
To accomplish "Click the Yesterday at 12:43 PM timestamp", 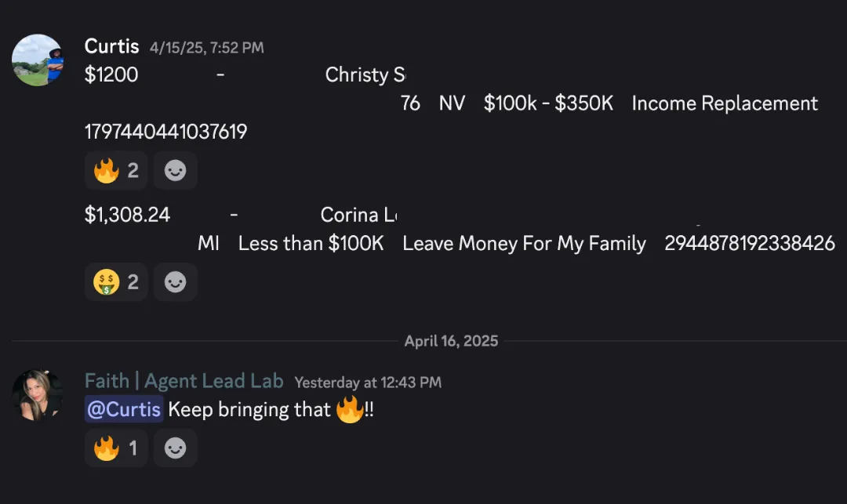I will [368, 383].
